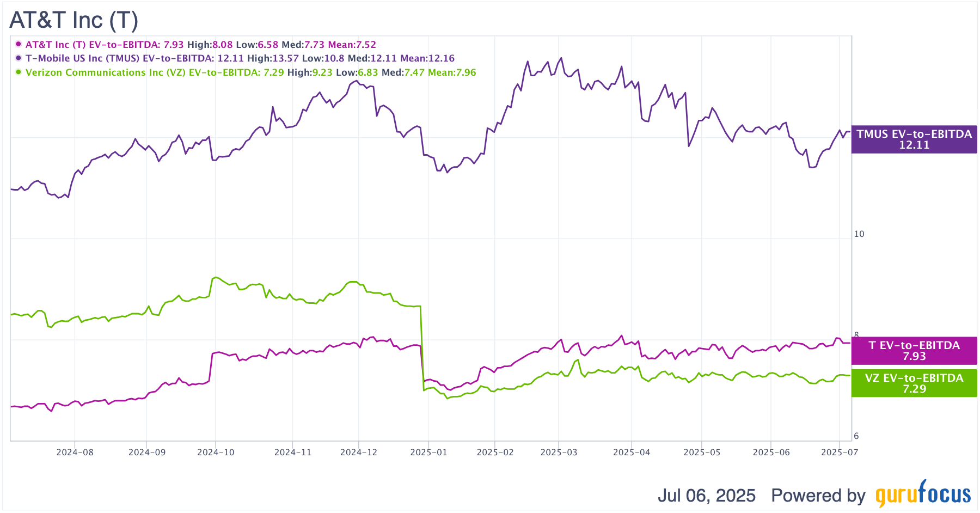This screenshot has height=513, width=980.
Task: Click the T-Mobile legend dot marker
Action: pyautogui.click(x=19, y=58)
